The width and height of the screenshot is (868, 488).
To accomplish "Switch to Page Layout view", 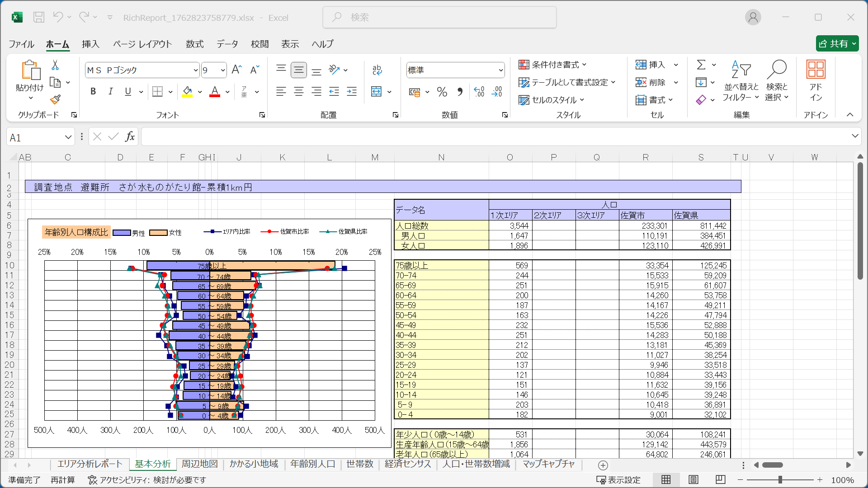I will [x=693, y=480].
